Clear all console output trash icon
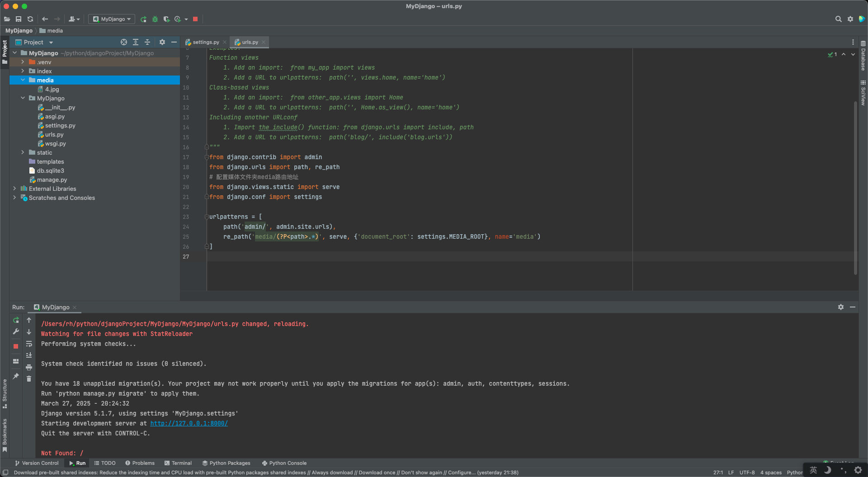This screenshot has width=868, height=477. pos(29,379)
